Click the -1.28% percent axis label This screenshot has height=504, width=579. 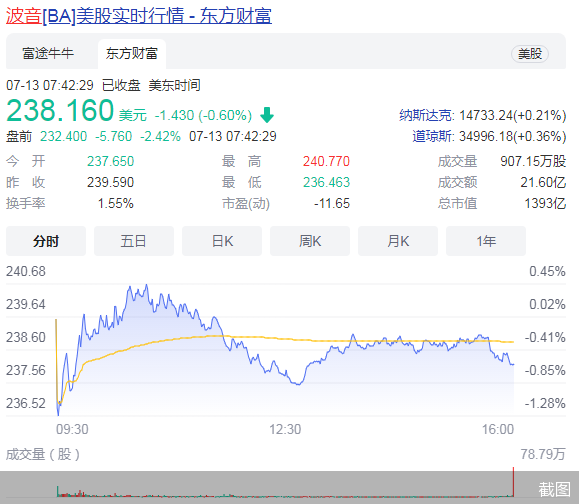[545, 403]
